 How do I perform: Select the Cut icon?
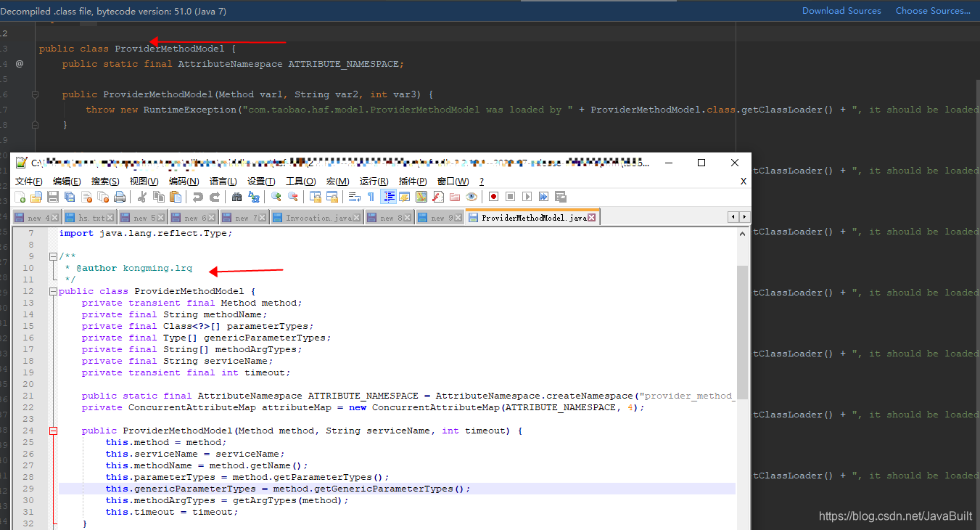click(143, 197)
